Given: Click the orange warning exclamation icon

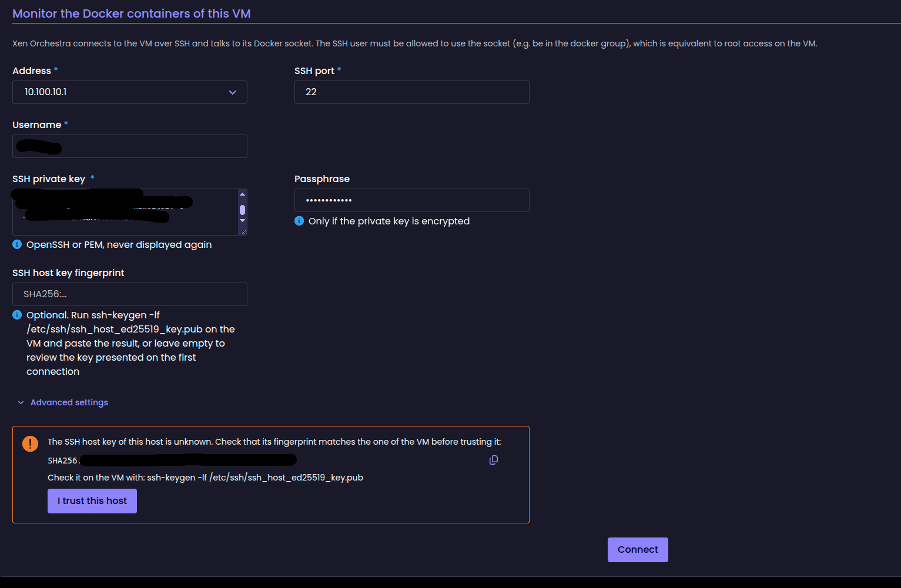Looking at the screenshot, I should tap(30, 443).
